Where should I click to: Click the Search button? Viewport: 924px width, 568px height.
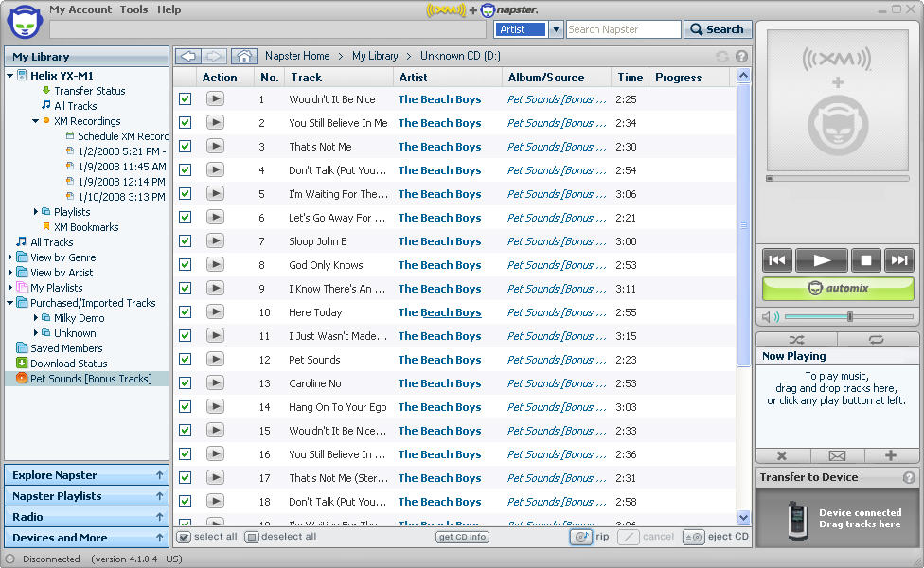718,29
